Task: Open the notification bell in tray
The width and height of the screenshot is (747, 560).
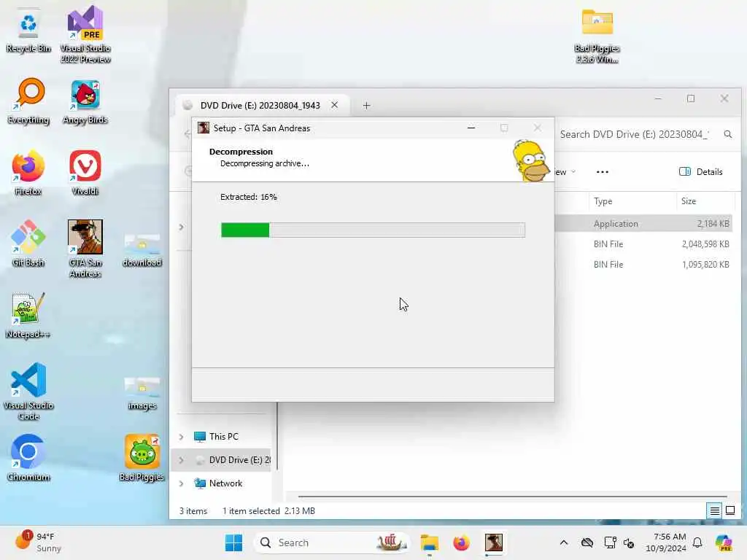Action: 697,542
